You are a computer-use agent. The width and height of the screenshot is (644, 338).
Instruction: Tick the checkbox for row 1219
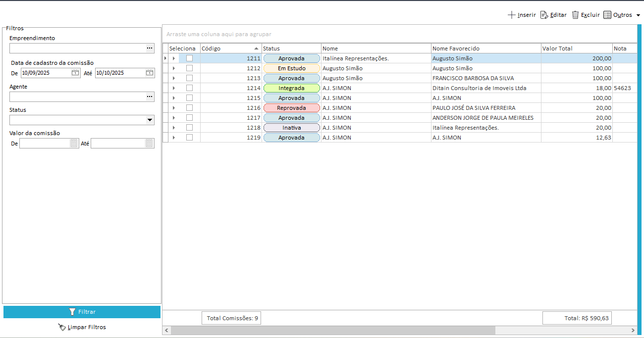(189, 138)
